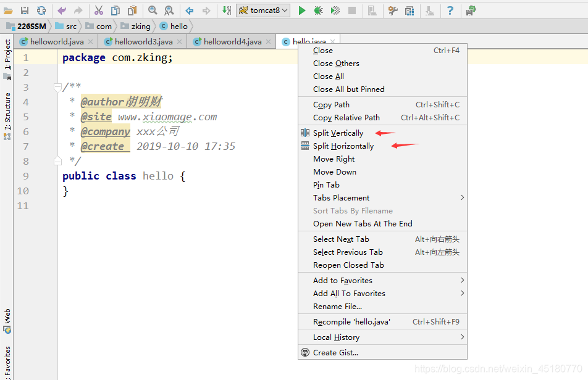The width and height of the screenshot is (588, 380).
Task: Start debugging with the green bug icon
Action: tap(318, 10)
